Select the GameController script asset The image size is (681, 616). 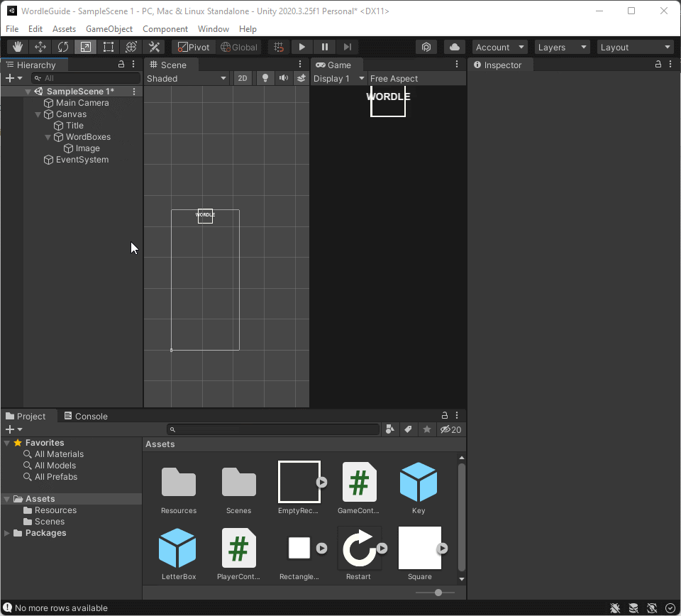pyautogui.click(x=359, y=488)
